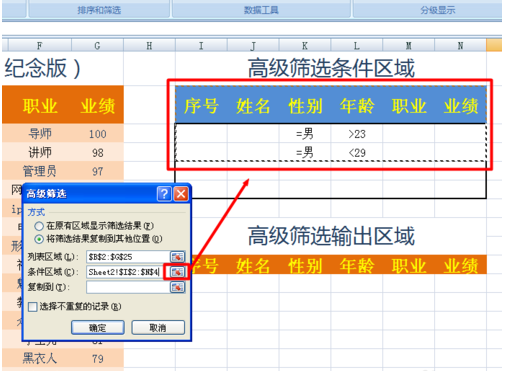Viewport: 505px width, 371px height.
Task: Select column I header
Action: pyautogui.click(x=201, y=46)
